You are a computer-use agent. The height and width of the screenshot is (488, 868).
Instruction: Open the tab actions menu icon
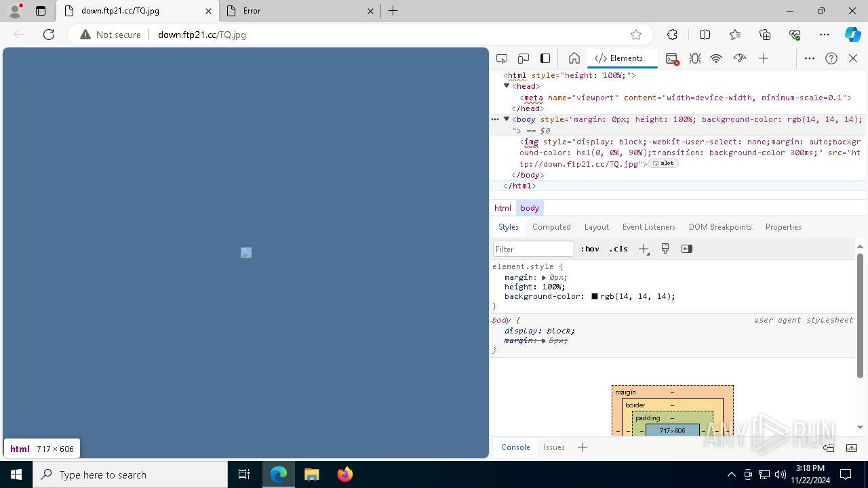(x=41, y=11)
